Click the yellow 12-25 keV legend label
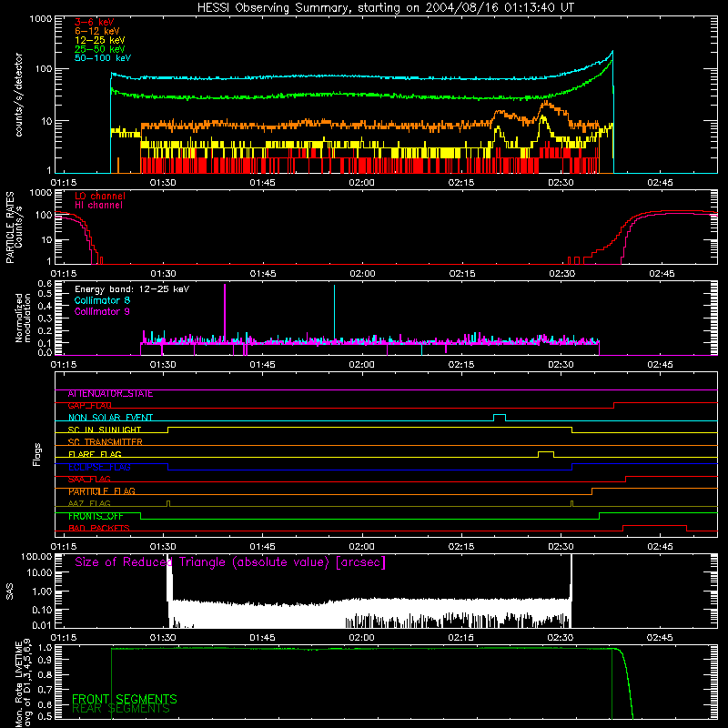 click(x=99, y=40)
